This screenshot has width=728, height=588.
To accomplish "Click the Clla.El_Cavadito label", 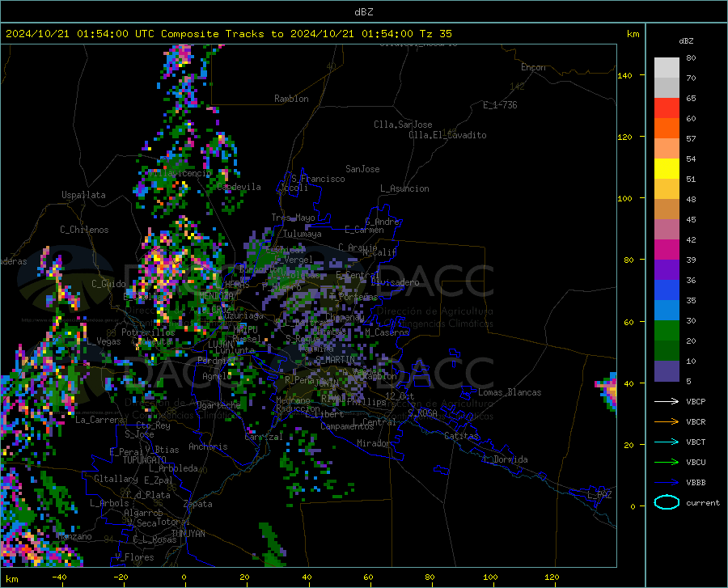I will point(447,135).
